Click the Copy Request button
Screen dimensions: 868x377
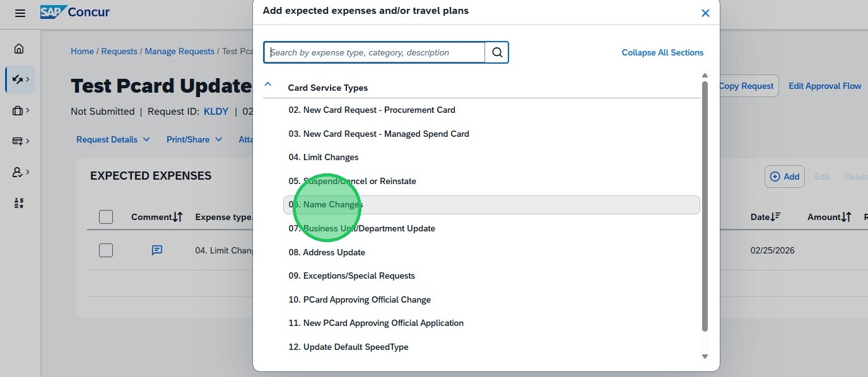pos(746,86)
